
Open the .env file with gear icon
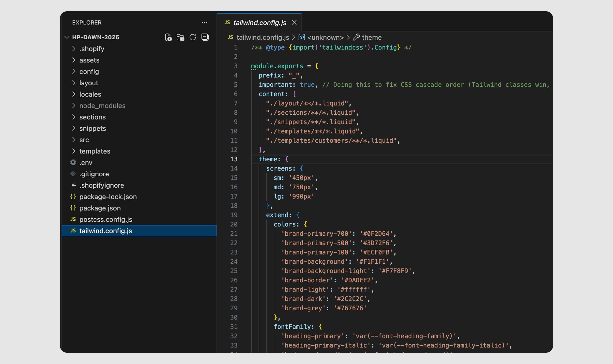tap(86, 163)
